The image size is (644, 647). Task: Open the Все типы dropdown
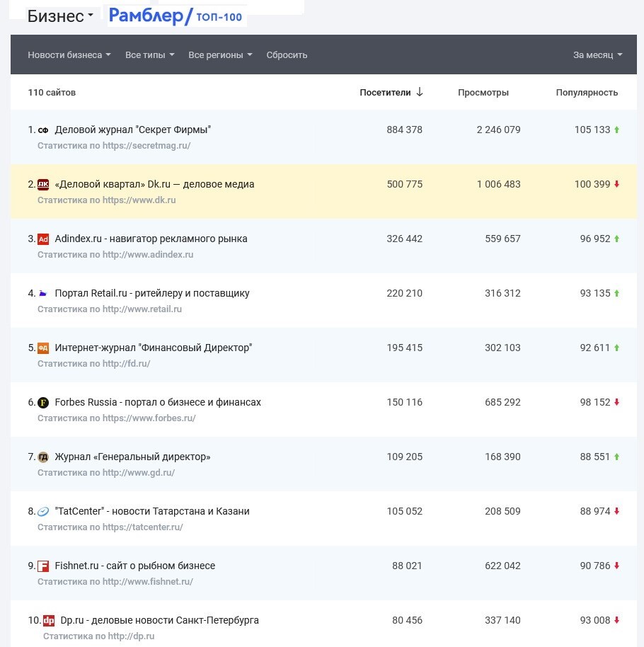click(x=149, y=55)
